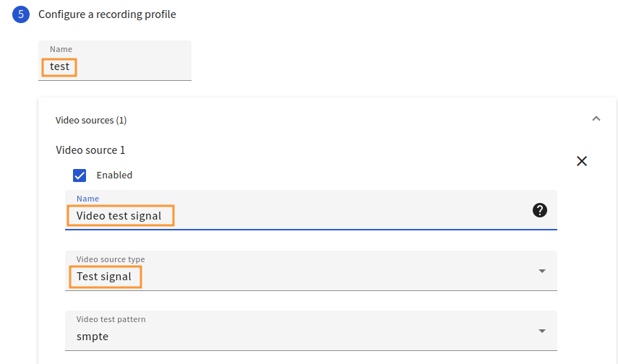Click the Video source type dropdown arrow
This screenshot has height=364, width=618.
(x=542, y=271)
